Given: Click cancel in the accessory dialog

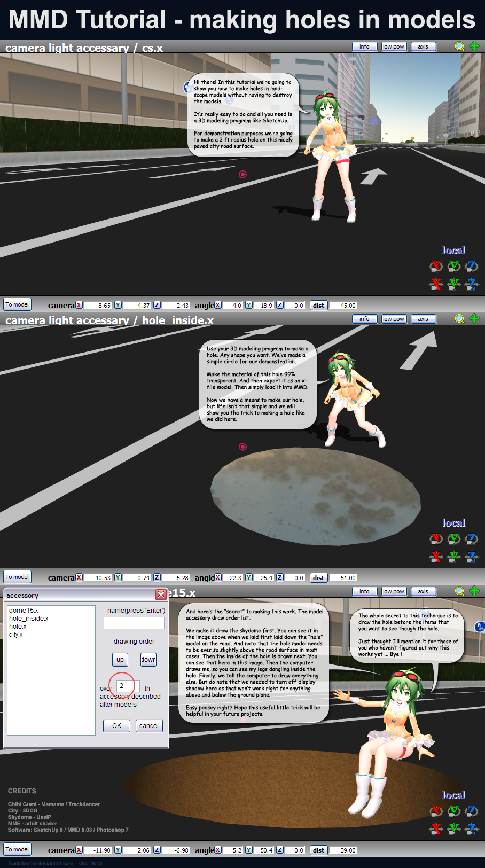Looking at the screenshot, I should (x=149, y=726).
